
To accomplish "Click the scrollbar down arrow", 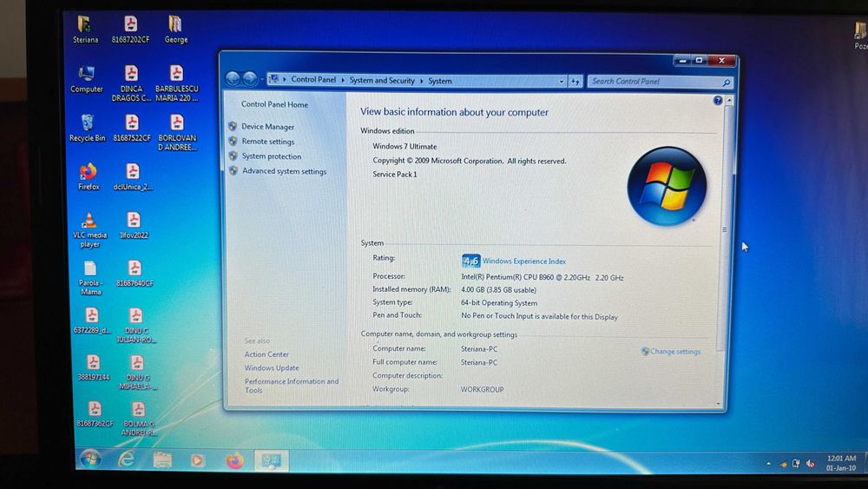I will [x=719, y=404].
